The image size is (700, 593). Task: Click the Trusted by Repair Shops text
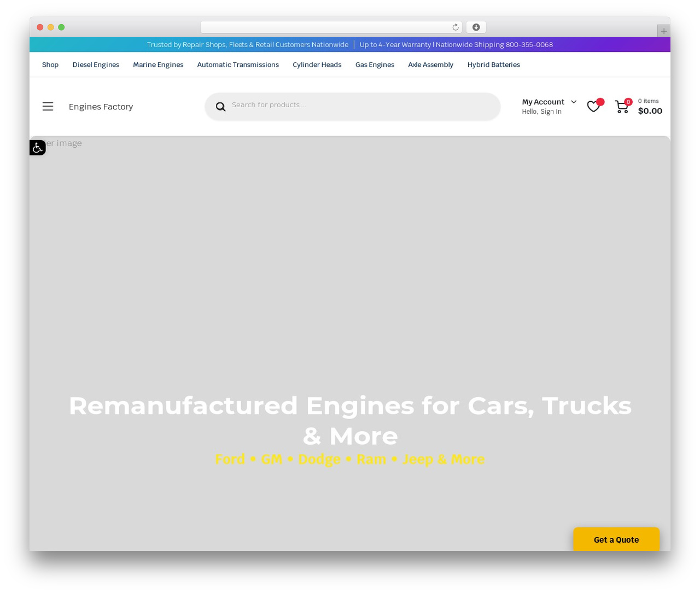tap(247, 45)
